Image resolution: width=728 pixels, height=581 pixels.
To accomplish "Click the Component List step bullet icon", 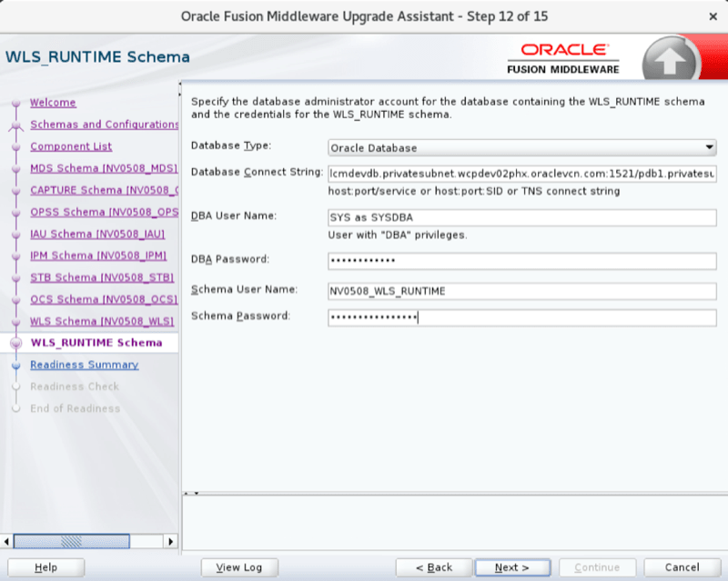I will tap(16, 146).
